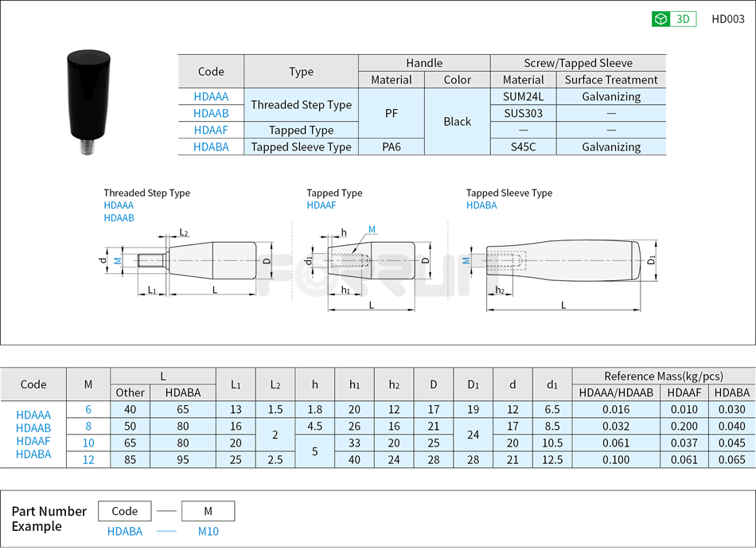The height and width of the screenshot is (550, 756).
Task: Select the M10 value in Part Number Example
Action: click(207, 531)
